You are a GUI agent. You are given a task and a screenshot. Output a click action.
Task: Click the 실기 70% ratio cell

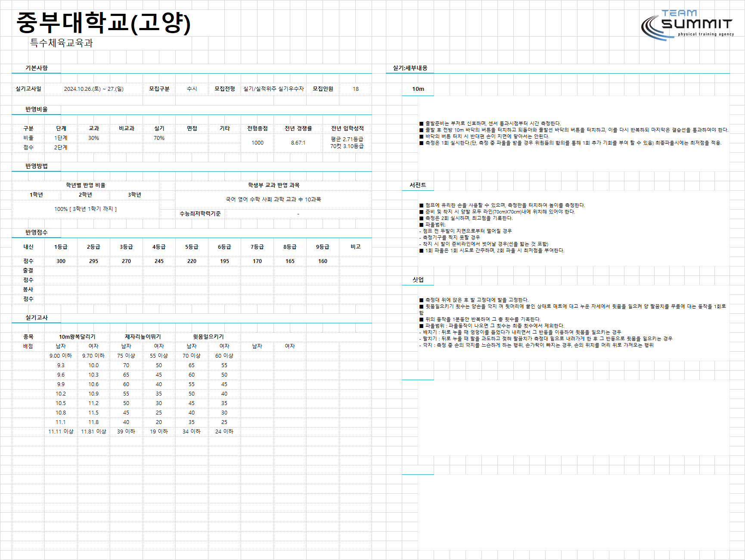coord(159,138)
